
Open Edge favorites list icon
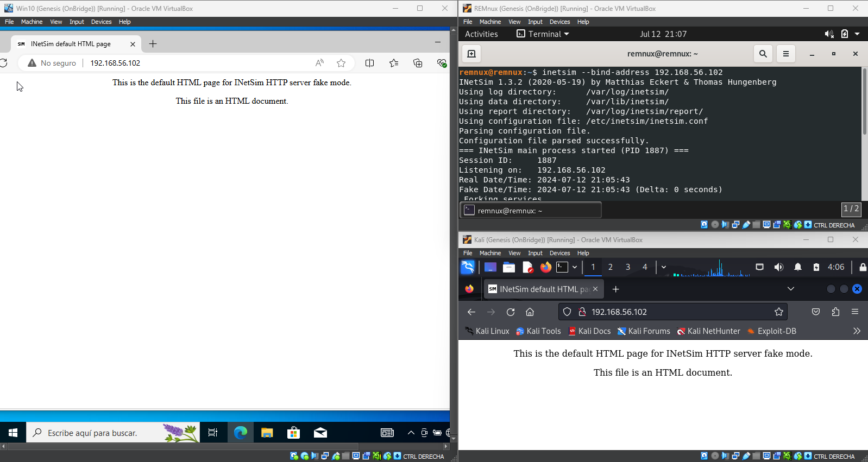(x=394, y=63)
